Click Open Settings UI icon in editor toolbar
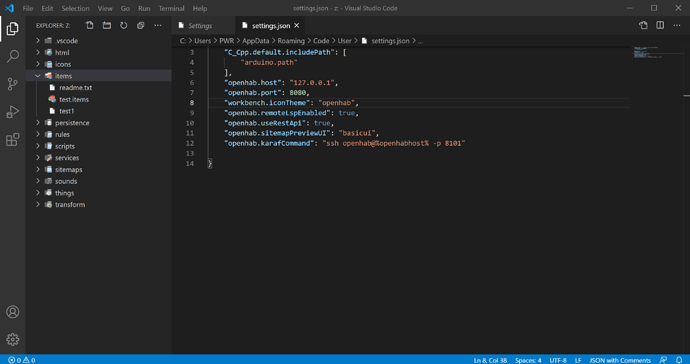This screenshot has width=690, height=364. point(643,26)
